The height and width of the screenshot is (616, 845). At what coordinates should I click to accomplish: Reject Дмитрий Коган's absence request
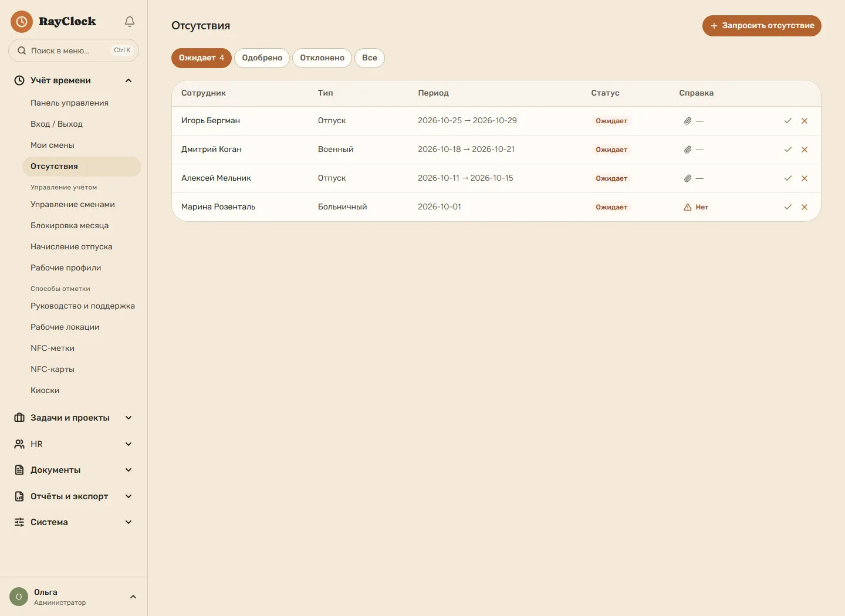point(805,150)
